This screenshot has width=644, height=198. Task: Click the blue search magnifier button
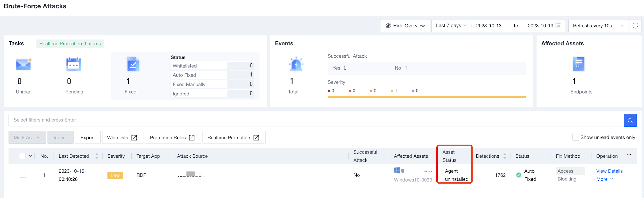(630, 120)
